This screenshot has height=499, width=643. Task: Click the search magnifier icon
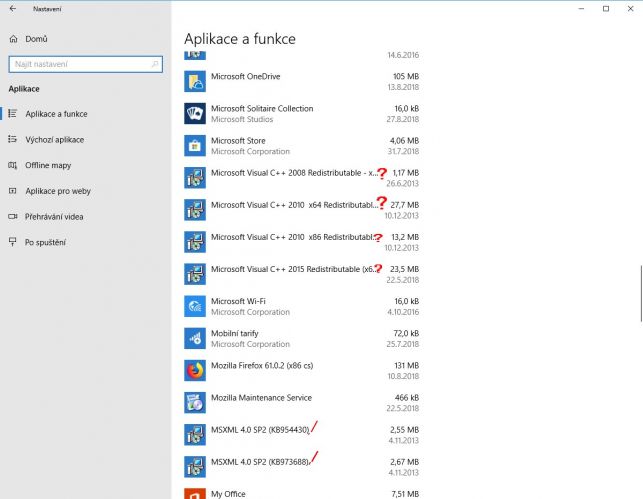(x=155, y=64)
